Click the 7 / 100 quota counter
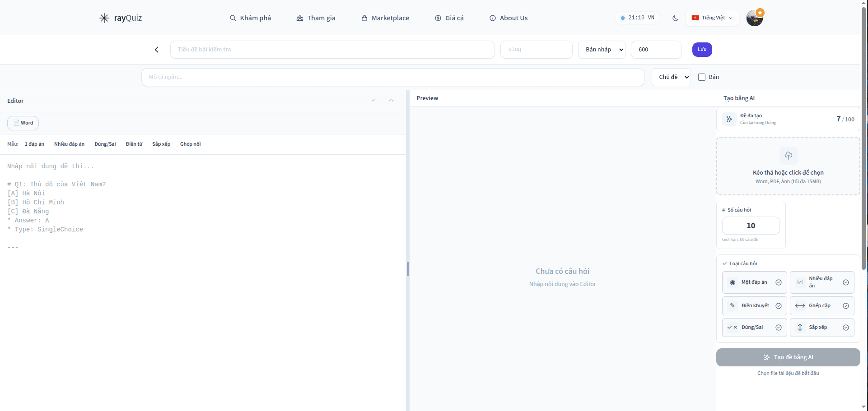 click(845, 119)
